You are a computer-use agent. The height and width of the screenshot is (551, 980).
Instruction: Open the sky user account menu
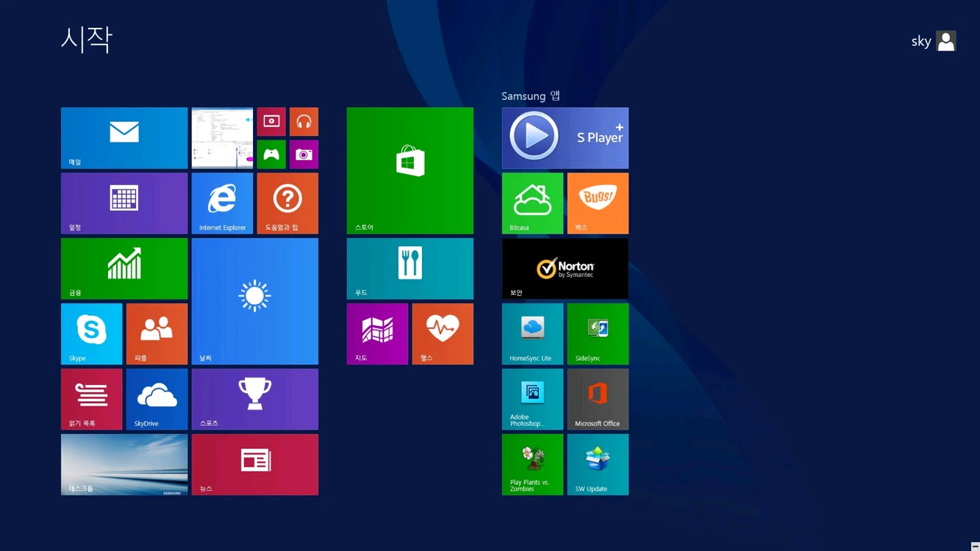coord(934,41)
